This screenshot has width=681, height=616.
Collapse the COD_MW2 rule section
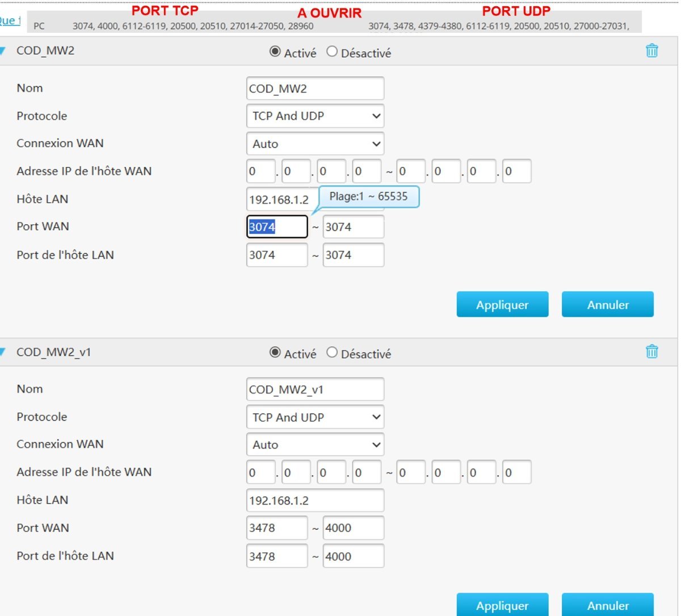pos(3,51)
